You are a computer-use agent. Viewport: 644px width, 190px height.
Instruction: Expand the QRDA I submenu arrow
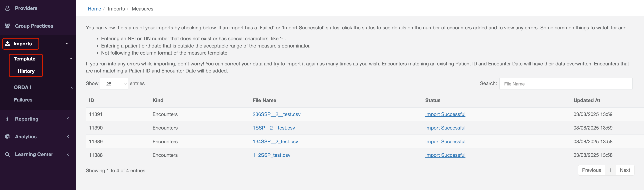coord(72,87)
